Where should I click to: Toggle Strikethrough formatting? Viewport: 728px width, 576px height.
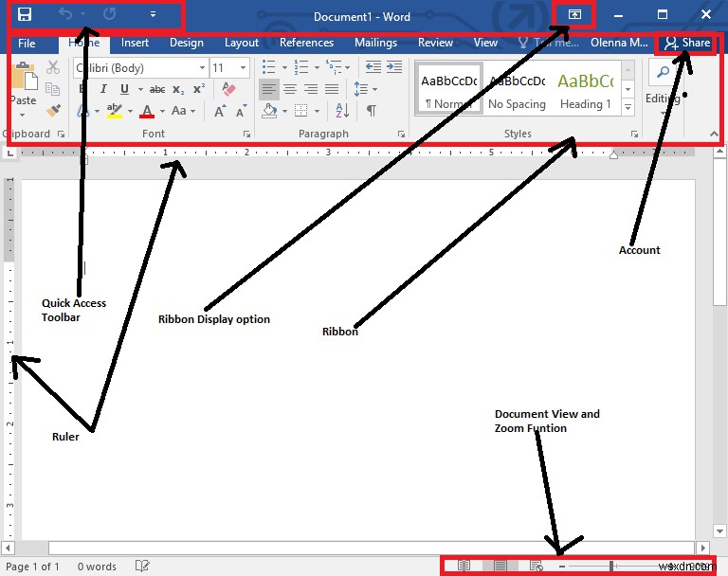157,89
